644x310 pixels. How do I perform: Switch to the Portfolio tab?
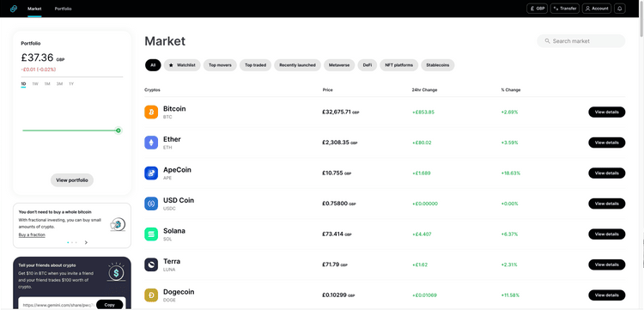click(x=64, y=9)
